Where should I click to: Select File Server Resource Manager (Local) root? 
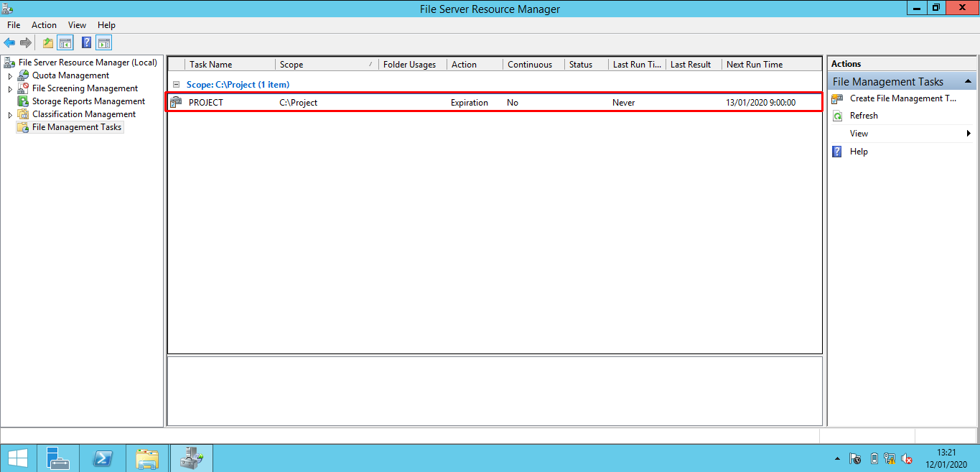88,63
